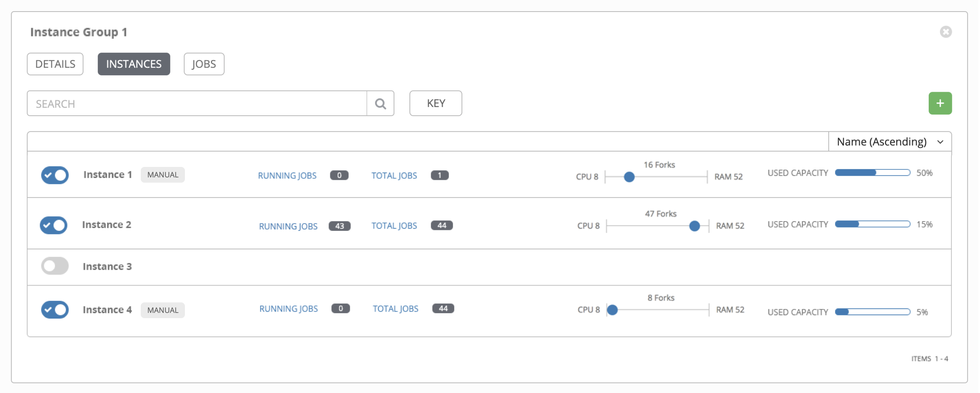Switch off the Instance 4 toggle
This screenshot has width=980, height=393.
click(x=55, y=310)
